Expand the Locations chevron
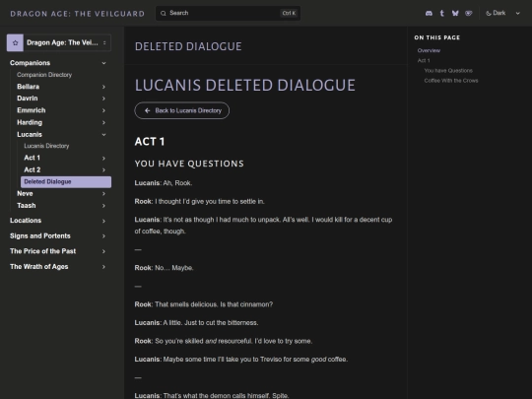Screen dimensions: 532x399 click(103, 221)
